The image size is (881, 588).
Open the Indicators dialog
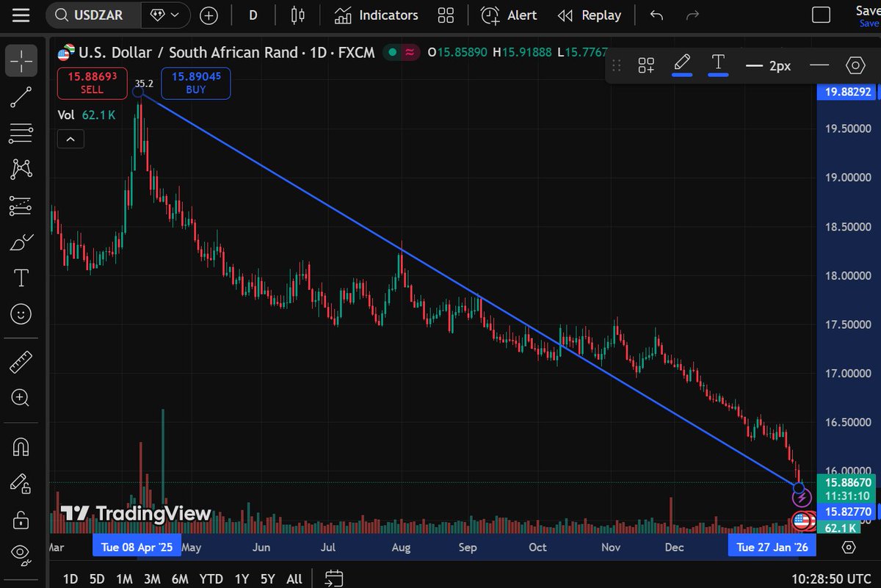tap(375, 15)
